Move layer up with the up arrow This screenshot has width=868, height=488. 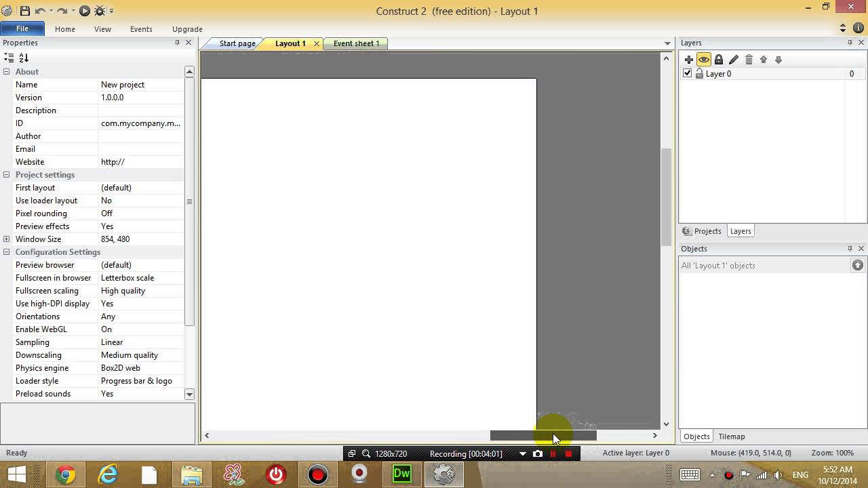pos(764,60)
